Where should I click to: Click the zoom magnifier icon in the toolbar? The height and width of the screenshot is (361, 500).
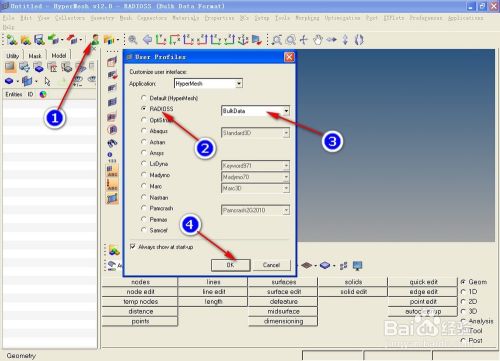coord(133,40)
